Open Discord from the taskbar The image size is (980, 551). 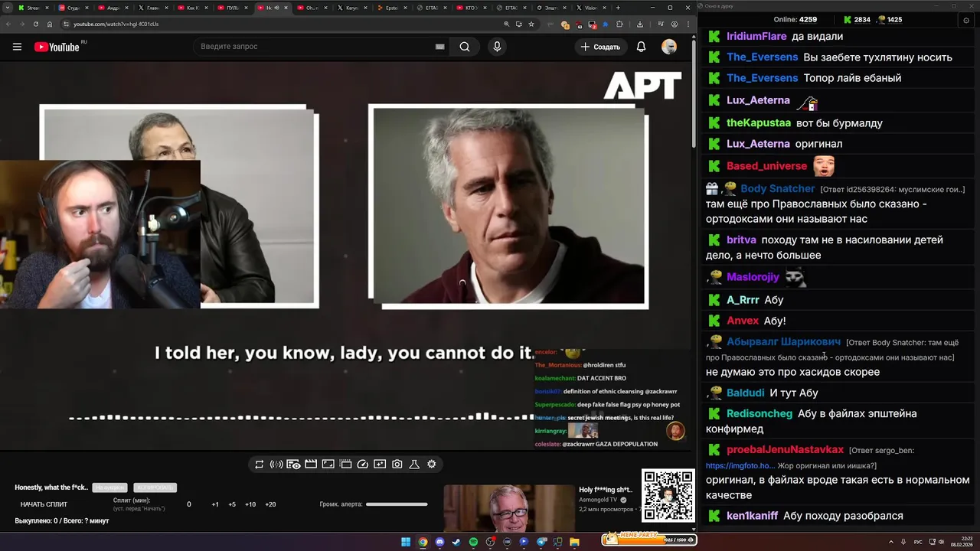coord(439,542)
